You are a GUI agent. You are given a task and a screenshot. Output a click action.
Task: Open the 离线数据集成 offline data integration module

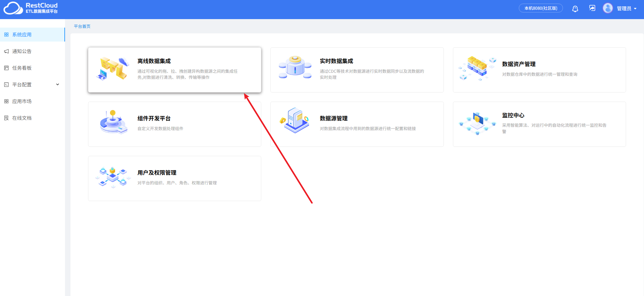(174, 70)
